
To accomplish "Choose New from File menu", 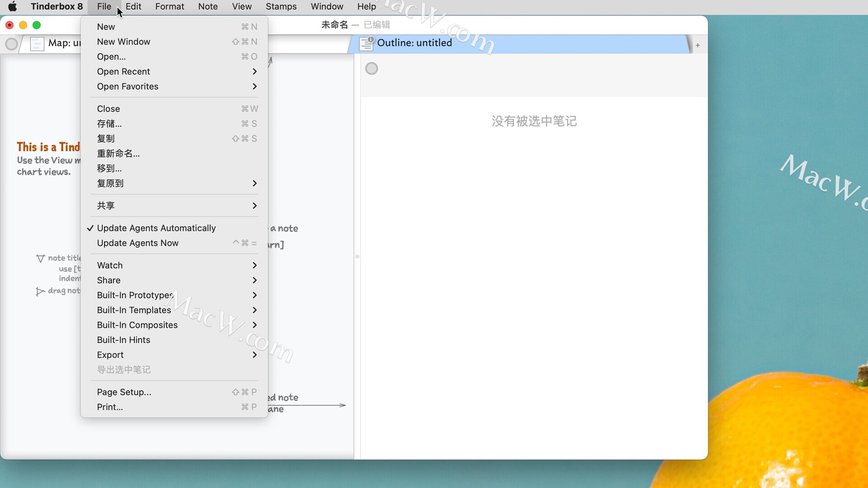I will click(174, 27).
